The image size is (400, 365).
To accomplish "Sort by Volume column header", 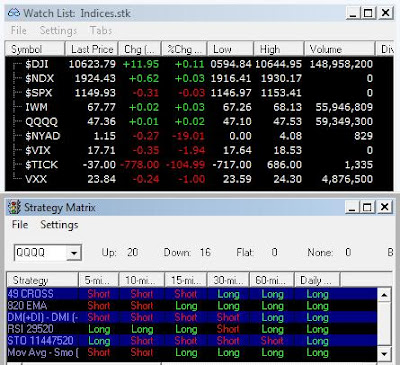I will [x=340, y=49].
